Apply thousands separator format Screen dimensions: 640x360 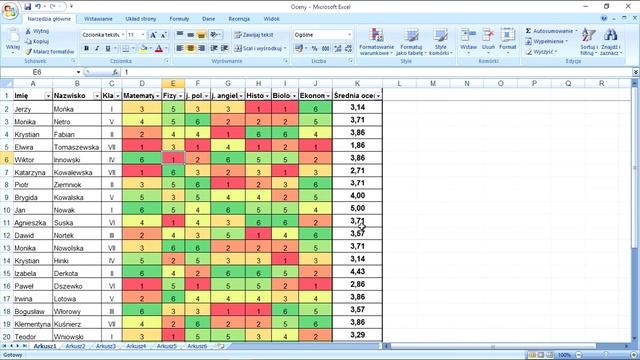[x=325, y=49]
